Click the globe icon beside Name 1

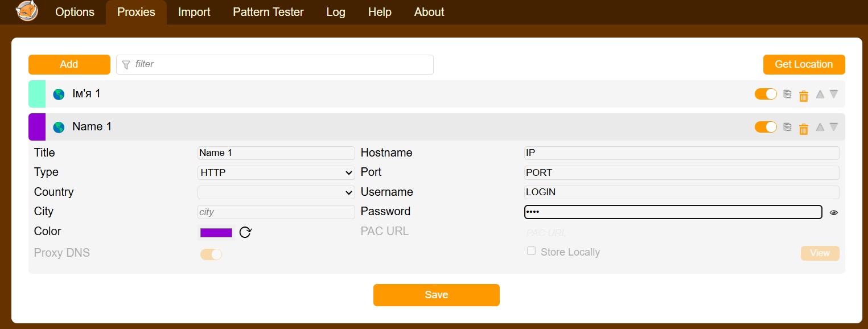59,128
